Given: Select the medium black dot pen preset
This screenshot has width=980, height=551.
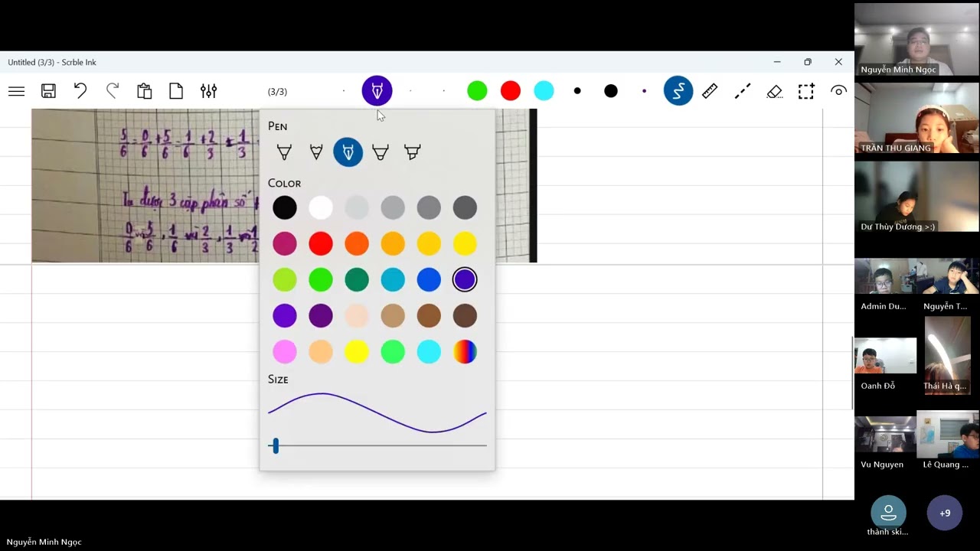Looking at the screenshot, I should tap(577, 91).
